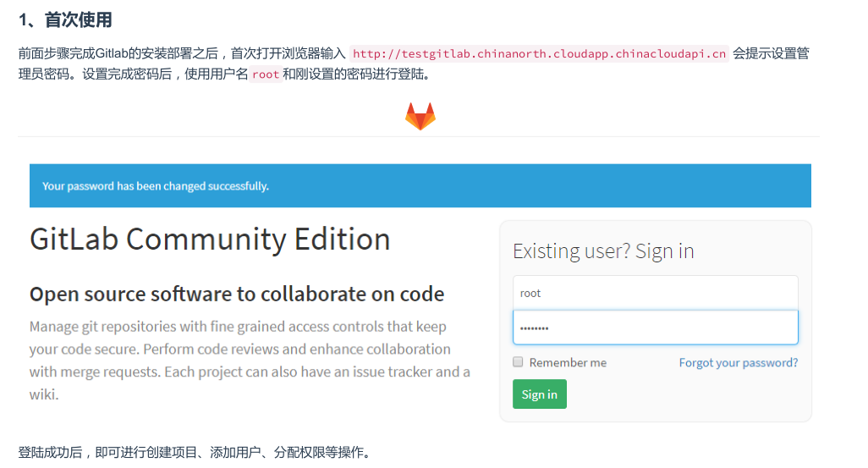
Task: Click the sentence starting 登陆成功后
Action: click(x=194, y=453)
